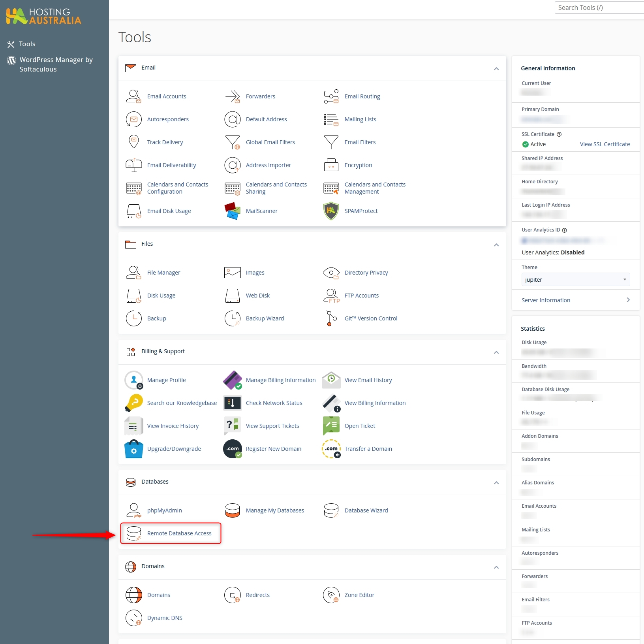
Task: Click the MailScanner icon
Action: coord(232,211)
